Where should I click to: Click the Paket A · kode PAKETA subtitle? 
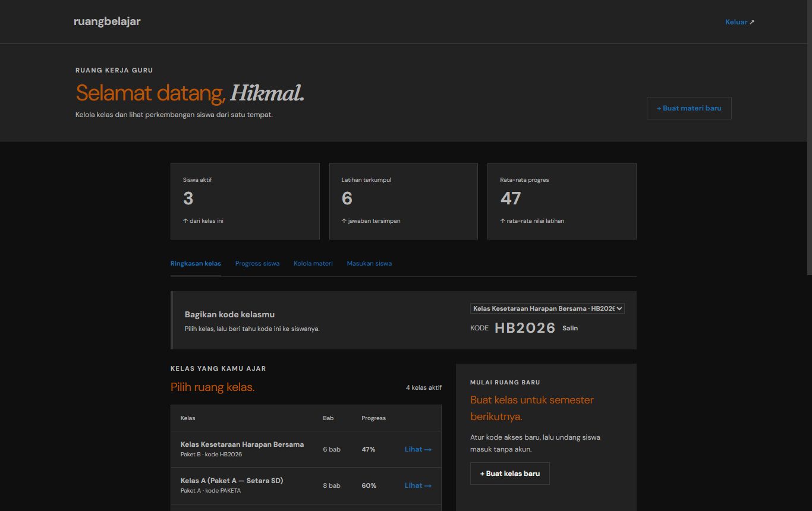point(210,491)
